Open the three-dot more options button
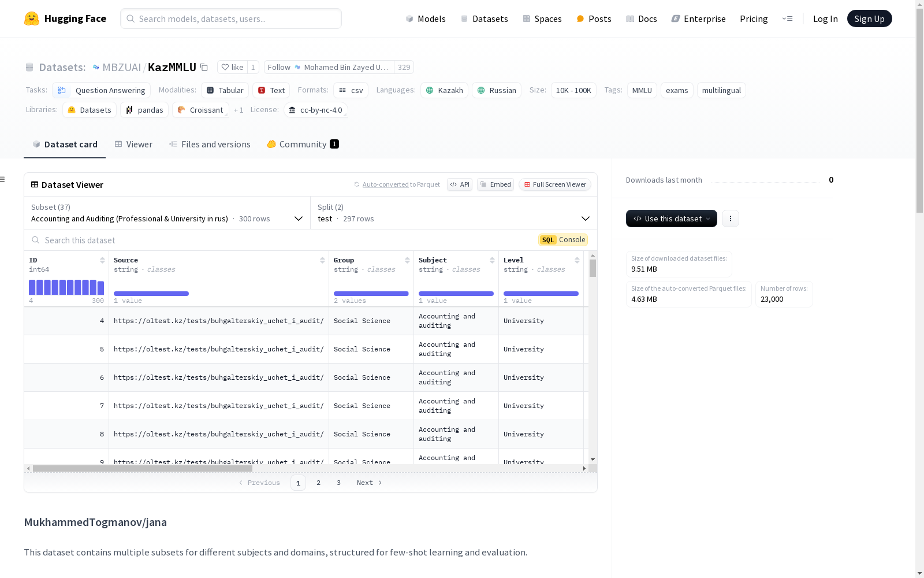Viewport: 924px width, 578px height. click(x=731, y=218)
